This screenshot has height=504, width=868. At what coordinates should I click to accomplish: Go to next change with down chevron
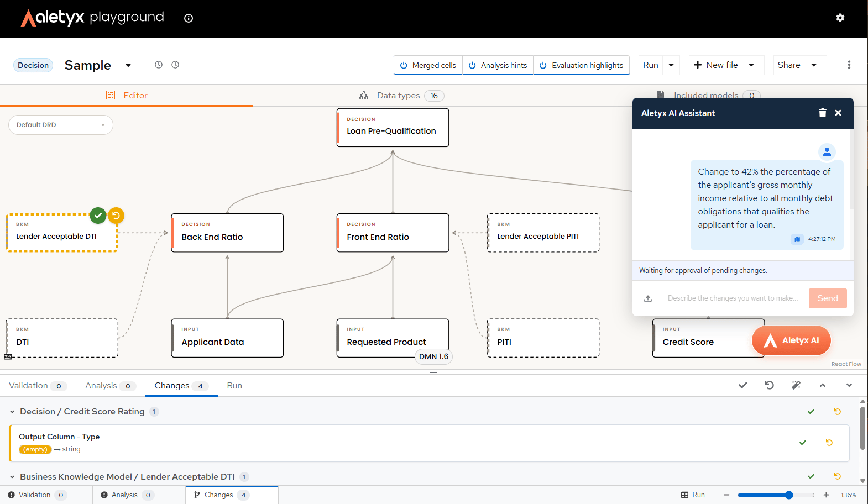coord(849,385)
